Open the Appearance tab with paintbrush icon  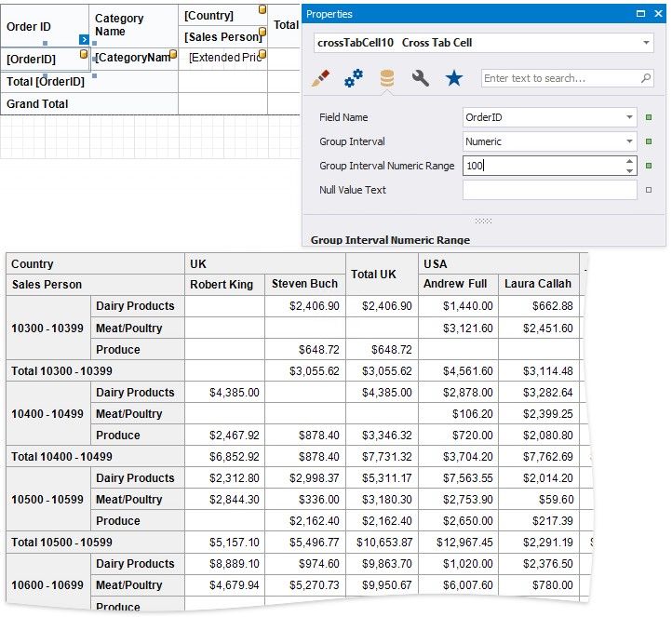[x=321, y=79]
